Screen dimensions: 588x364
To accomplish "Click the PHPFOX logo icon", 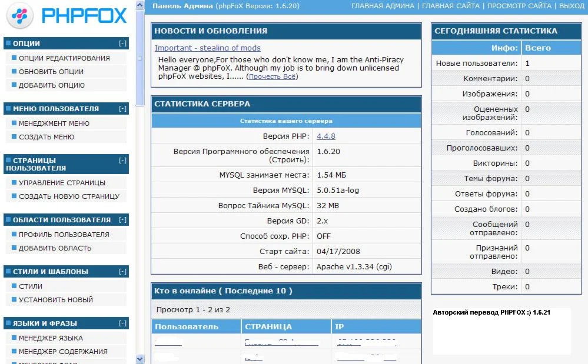I will (20, 15).
